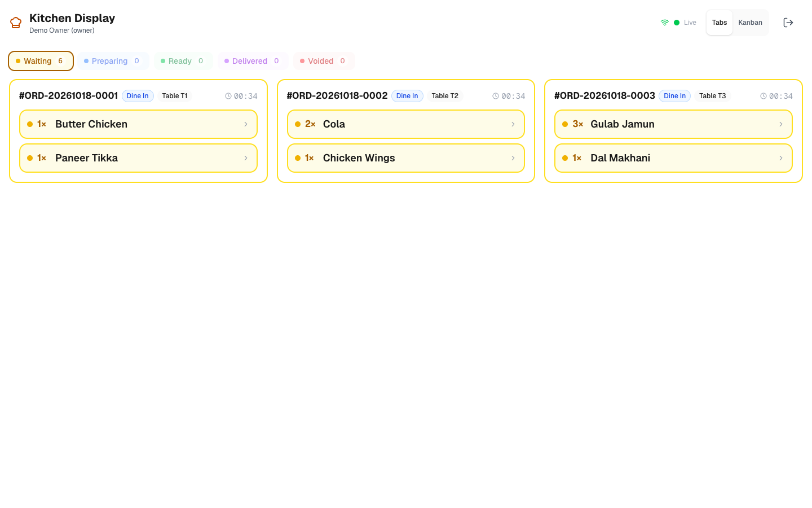
Task: Click the chef hat logo icon
Action: pyautogui.click(x=16, y=23)
